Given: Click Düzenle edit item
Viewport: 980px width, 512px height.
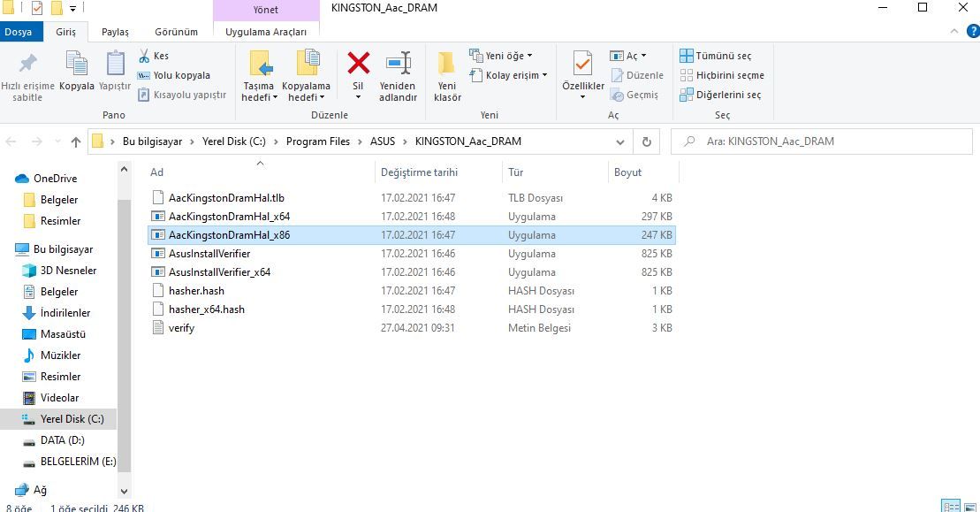Looking at the screenshot, I should tap(637, 75).
